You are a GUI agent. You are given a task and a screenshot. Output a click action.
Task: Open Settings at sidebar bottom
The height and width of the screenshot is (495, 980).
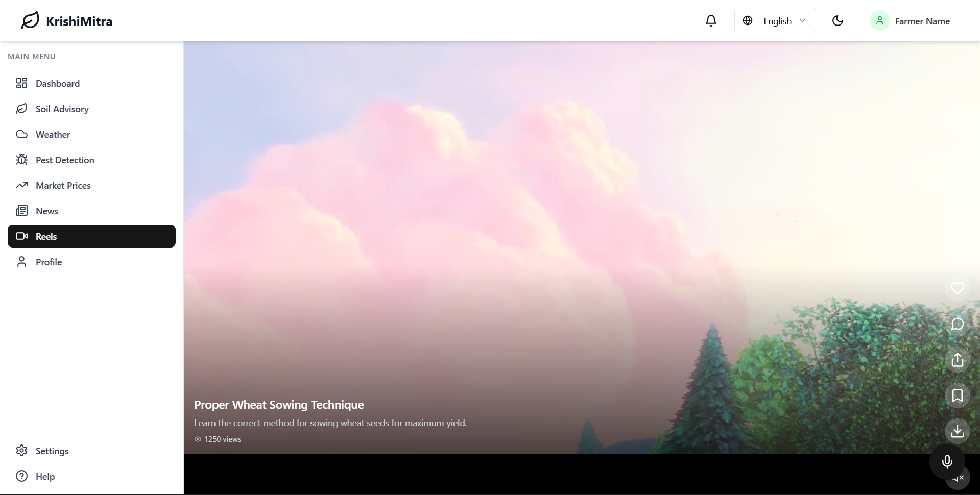(52, 451)
